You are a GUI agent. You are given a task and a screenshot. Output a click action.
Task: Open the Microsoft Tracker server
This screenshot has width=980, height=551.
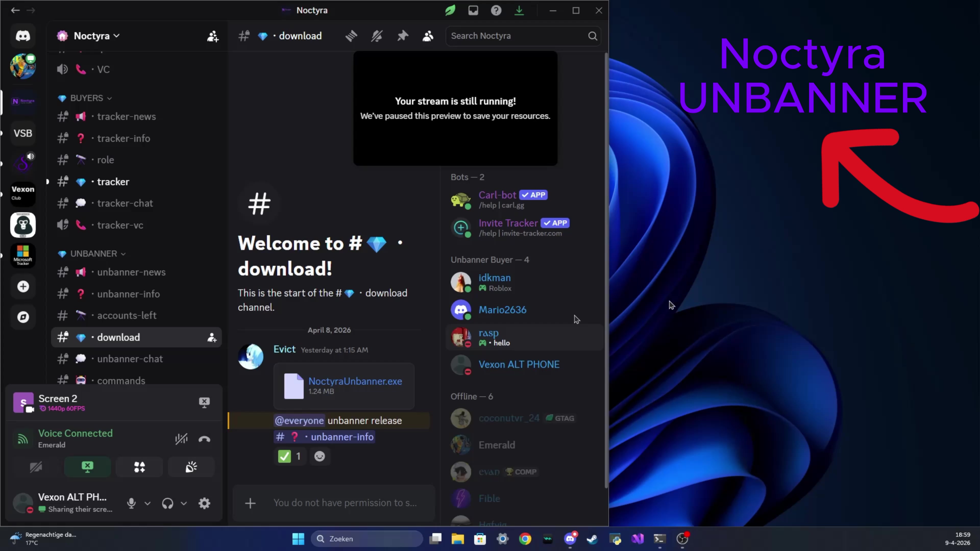tap(23, 256)
